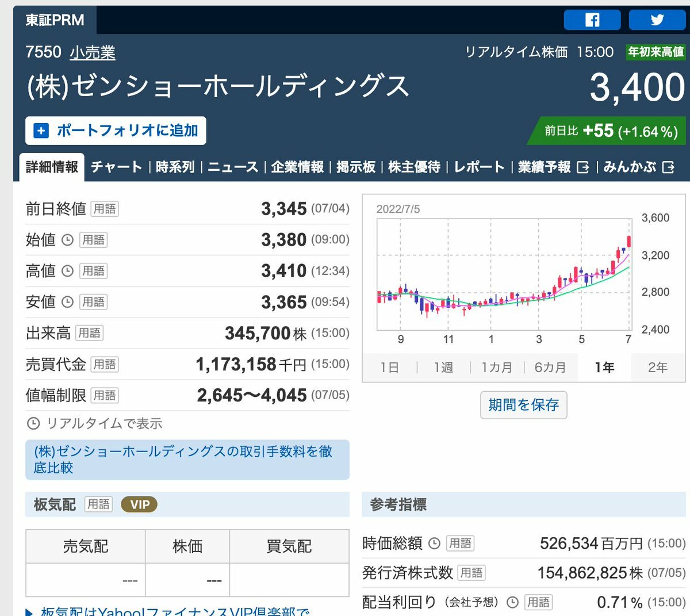690x616 pixels.
Task: Open 用語 glossary for 出来高
Action: pyautogui.click(x=89, y=333)
